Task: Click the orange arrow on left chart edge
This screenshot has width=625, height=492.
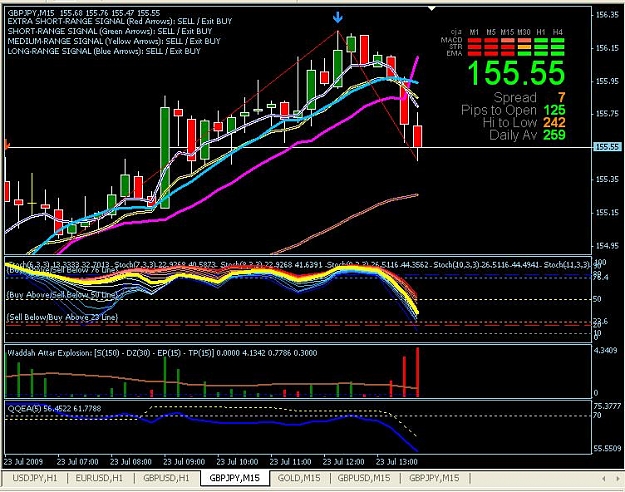Action: click(x=6, y=145)
